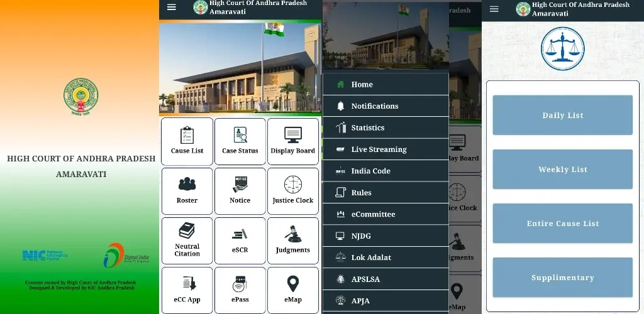The width and height of the screenshot is (644, 314).
Task: Tap the Andhra Pradesh emblem on splash screen
Action: tap(81, 97)
